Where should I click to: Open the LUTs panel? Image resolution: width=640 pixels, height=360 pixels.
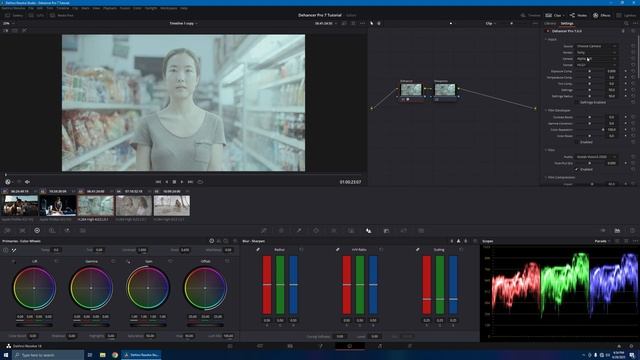(x=37, y=15)
